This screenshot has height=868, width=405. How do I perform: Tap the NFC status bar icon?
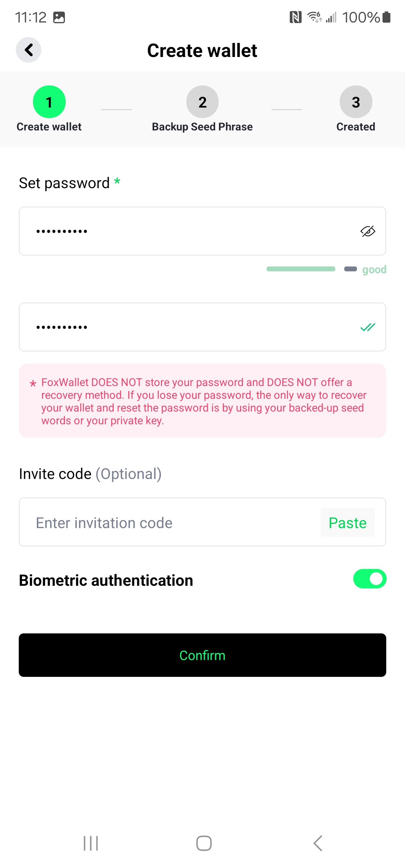coord(295,17)
